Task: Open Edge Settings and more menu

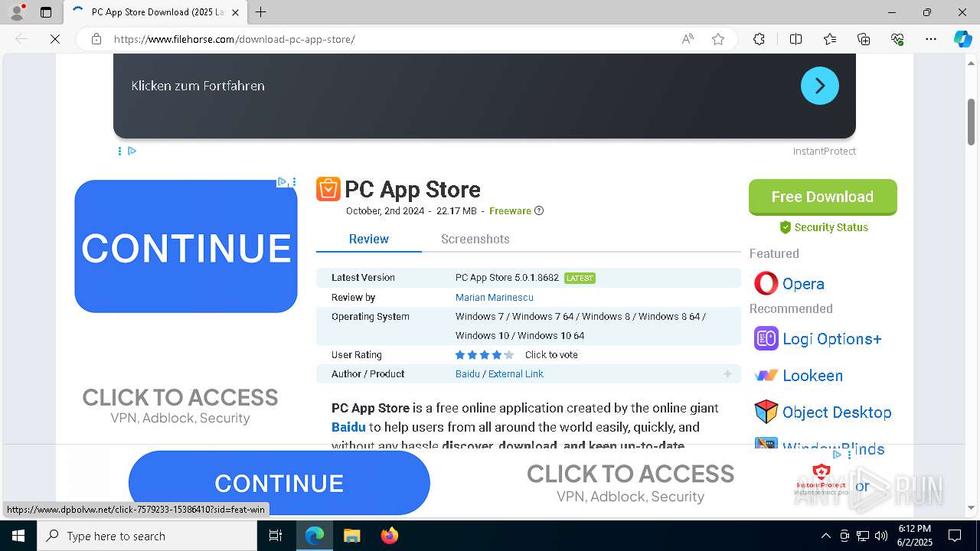Action: [931, 39]
